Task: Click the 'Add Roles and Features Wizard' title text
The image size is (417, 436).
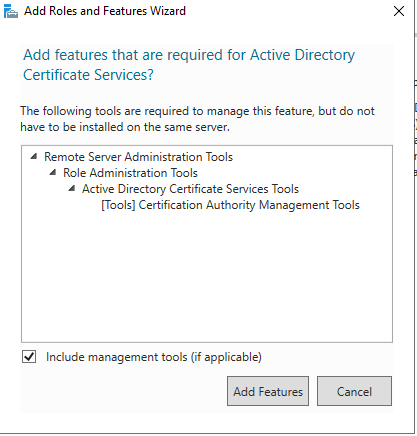Action: 105,11
